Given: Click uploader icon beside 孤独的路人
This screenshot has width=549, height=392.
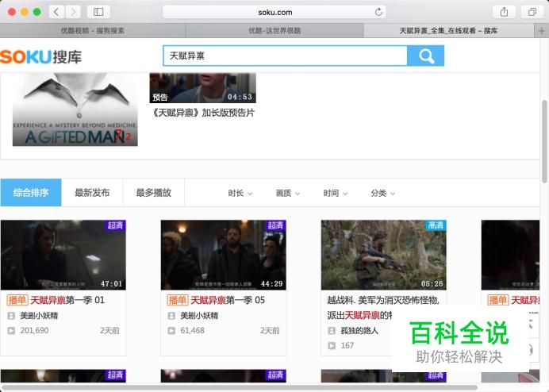Looking at the screenshot, I should (x=332, y=330).
